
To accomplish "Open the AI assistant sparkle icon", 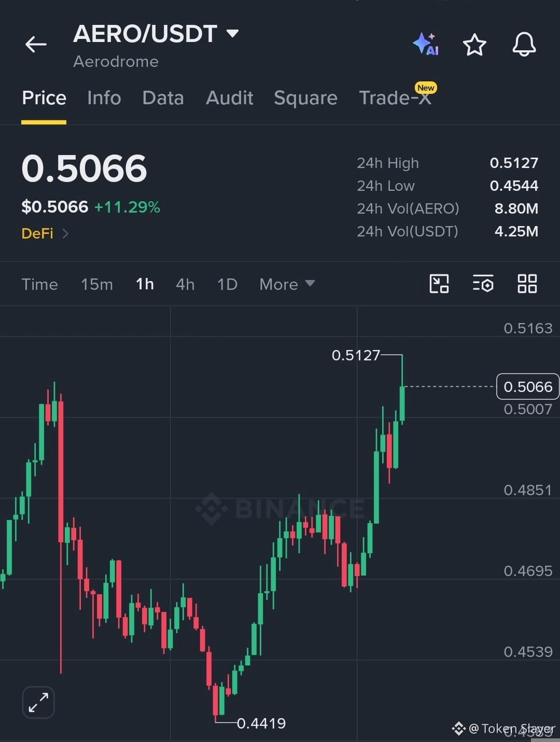I will click(426, 44).
